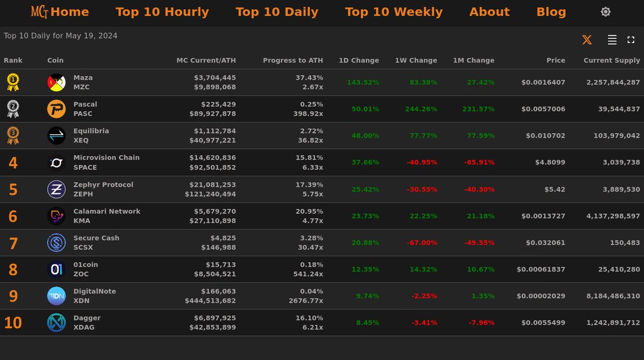Select DigitalNote's $0.00002029 price
The height and width of the screenshot is (360, 644).
541,296
